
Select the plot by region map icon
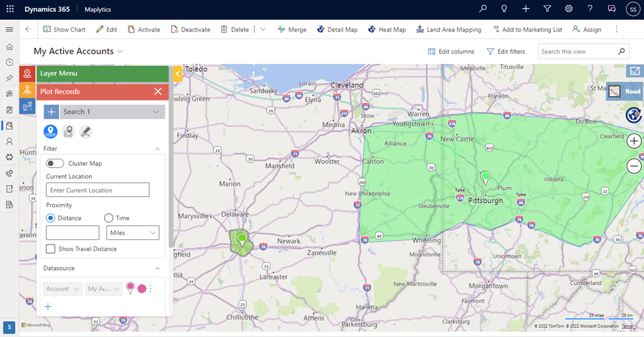[x=68, y=131]
